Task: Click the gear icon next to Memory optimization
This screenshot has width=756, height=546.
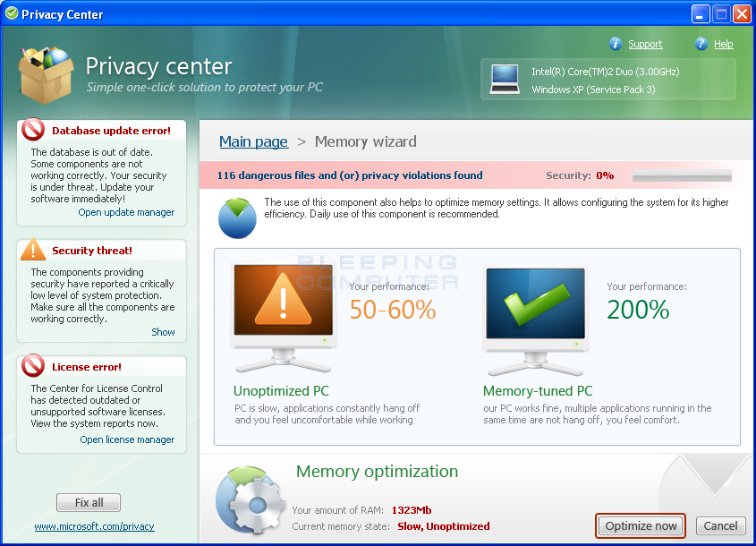Action: coord(251,499)
